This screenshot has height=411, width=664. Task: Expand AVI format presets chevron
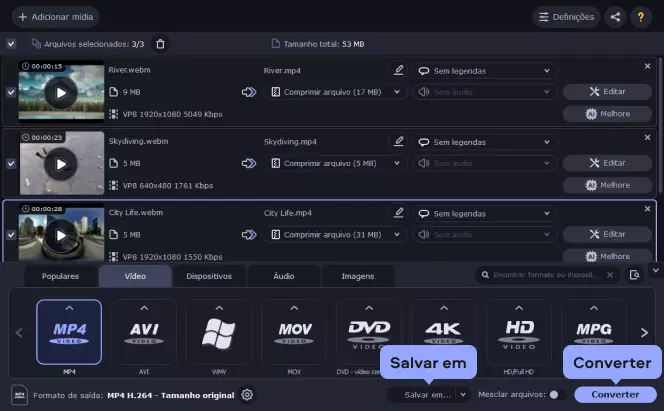point(144,308)
